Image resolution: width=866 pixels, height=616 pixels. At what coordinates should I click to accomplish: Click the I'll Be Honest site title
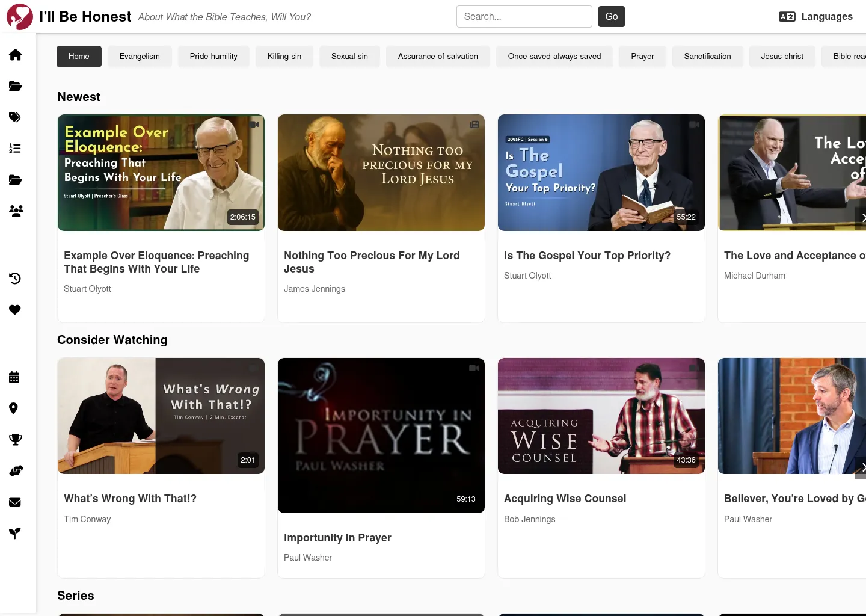[85, 17]
